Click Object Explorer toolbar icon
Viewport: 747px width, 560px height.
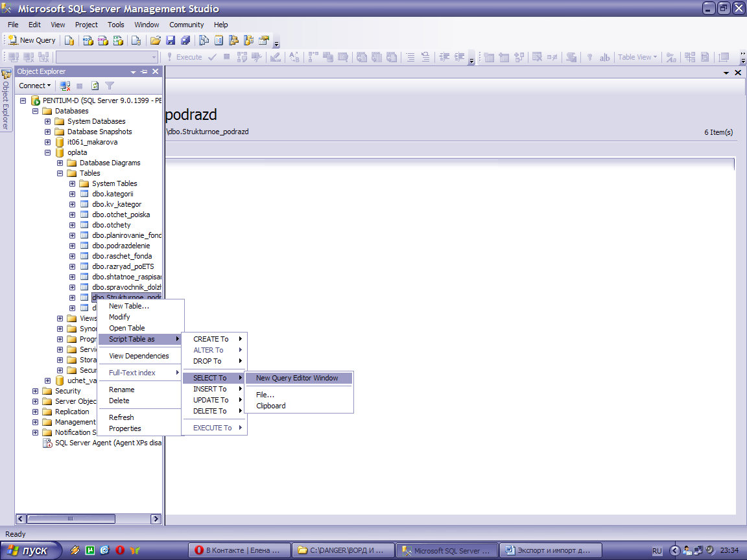coord(233,40)
